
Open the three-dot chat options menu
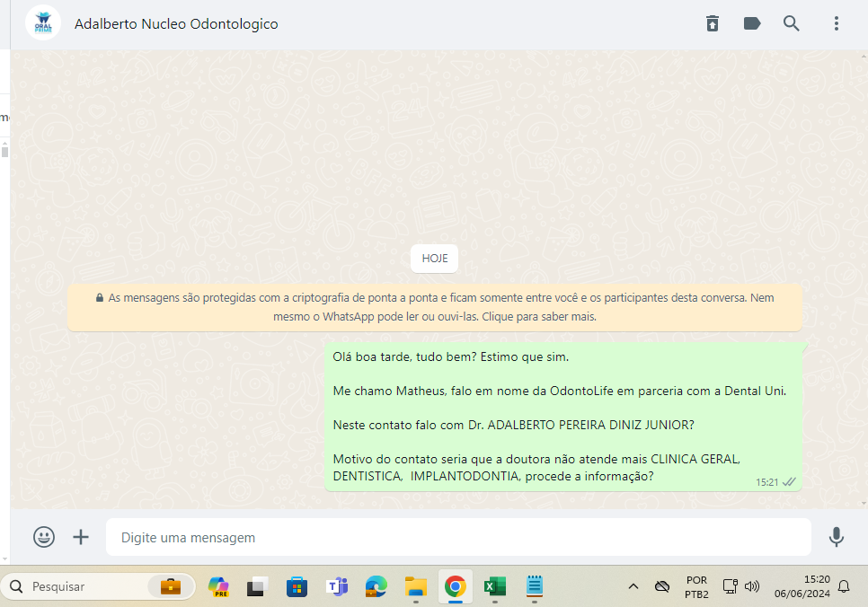click(x=836, y=23)
